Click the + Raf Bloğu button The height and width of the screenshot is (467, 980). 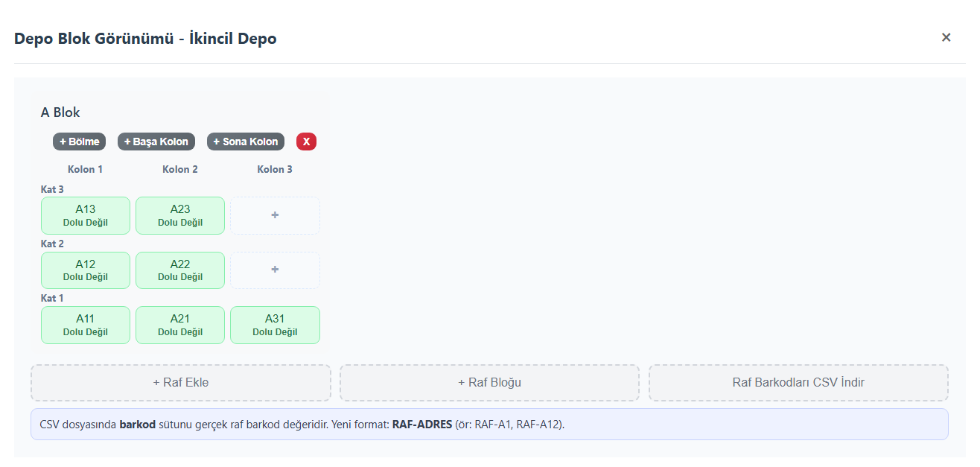(x=489, y=383)
